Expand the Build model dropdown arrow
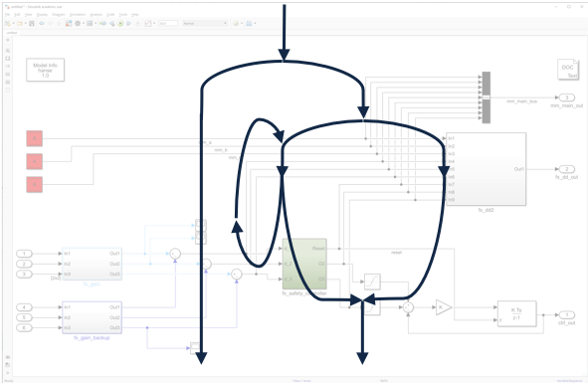 click(x=255, y=23)
